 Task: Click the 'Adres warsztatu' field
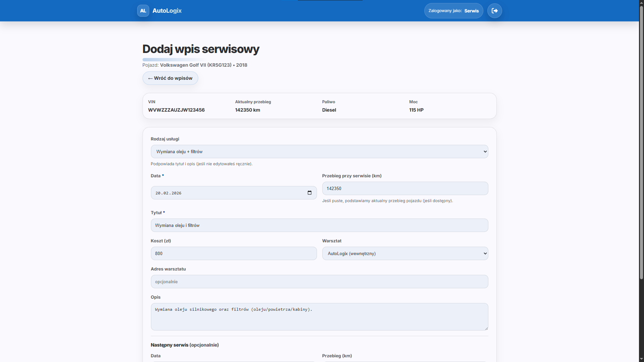click(319, 282)
